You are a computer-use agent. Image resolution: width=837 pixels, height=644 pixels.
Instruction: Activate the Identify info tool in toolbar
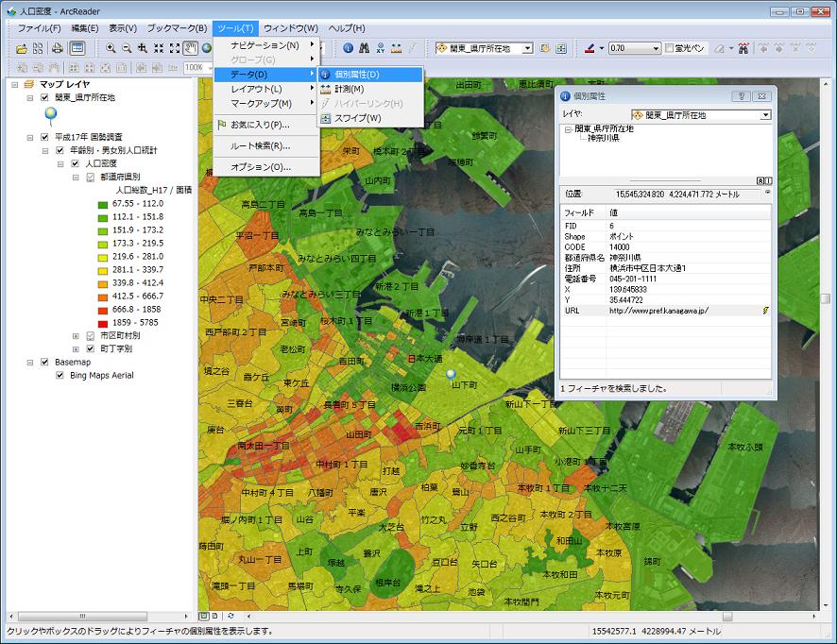coord(348,48)
